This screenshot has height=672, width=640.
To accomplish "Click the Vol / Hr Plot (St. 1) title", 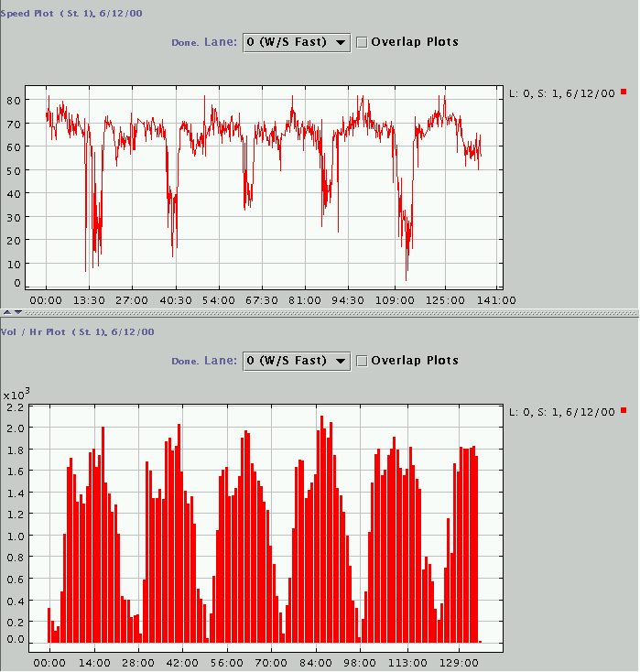I will [77, 331].
